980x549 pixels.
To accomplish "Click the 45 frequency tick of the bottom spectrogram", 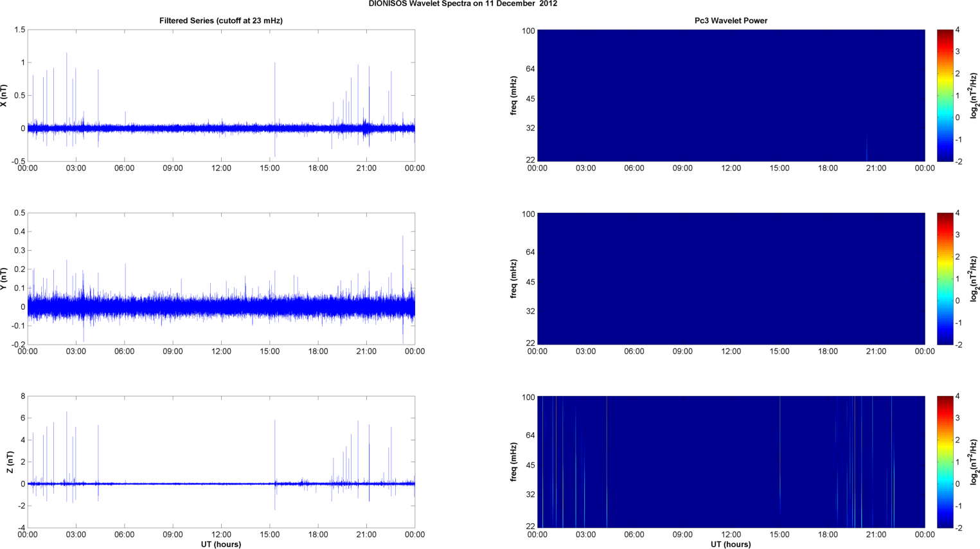I will (530, 465).
